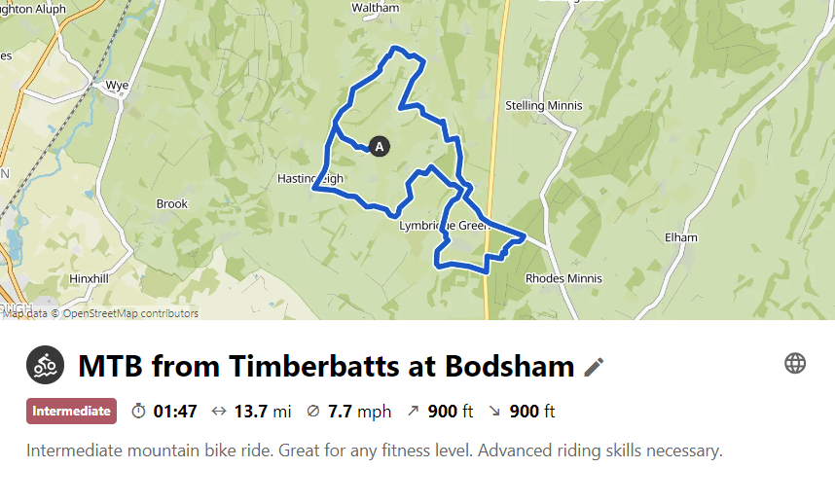Click the uphill elevation arrow icon

(413, 412)
